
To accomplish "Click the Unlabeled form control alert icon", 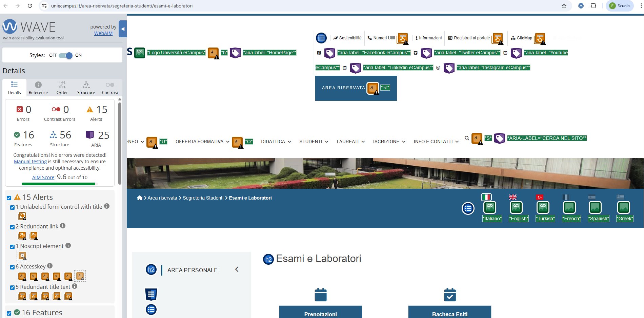I will [22, 216].
